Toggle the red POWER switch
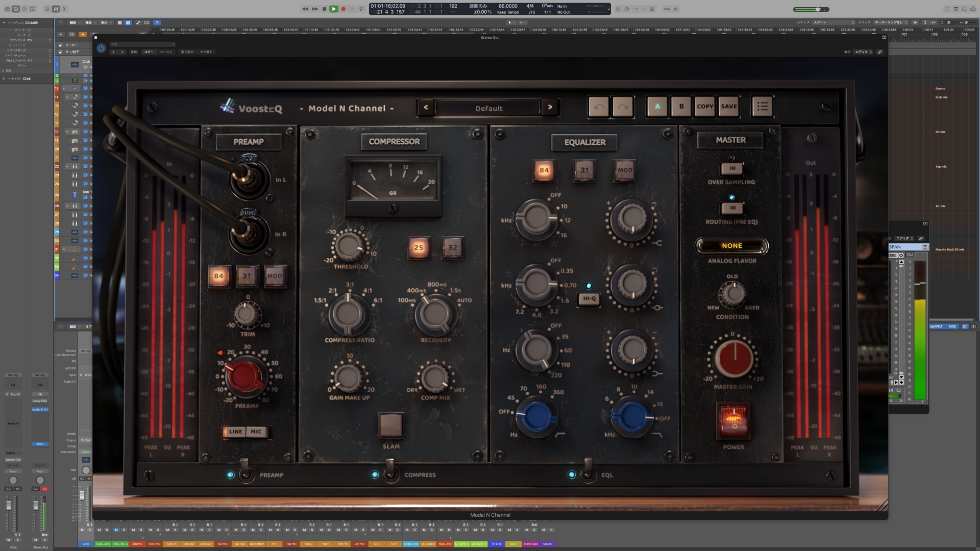 pyautogui.click(x=733, y=421)
